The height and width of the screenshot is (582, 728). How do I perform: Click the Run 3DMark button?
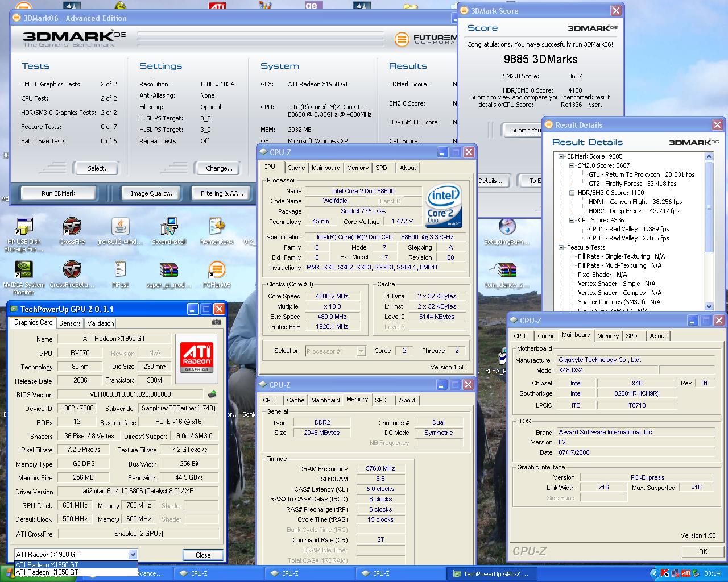pyautogui.click(x=58, y=193)
